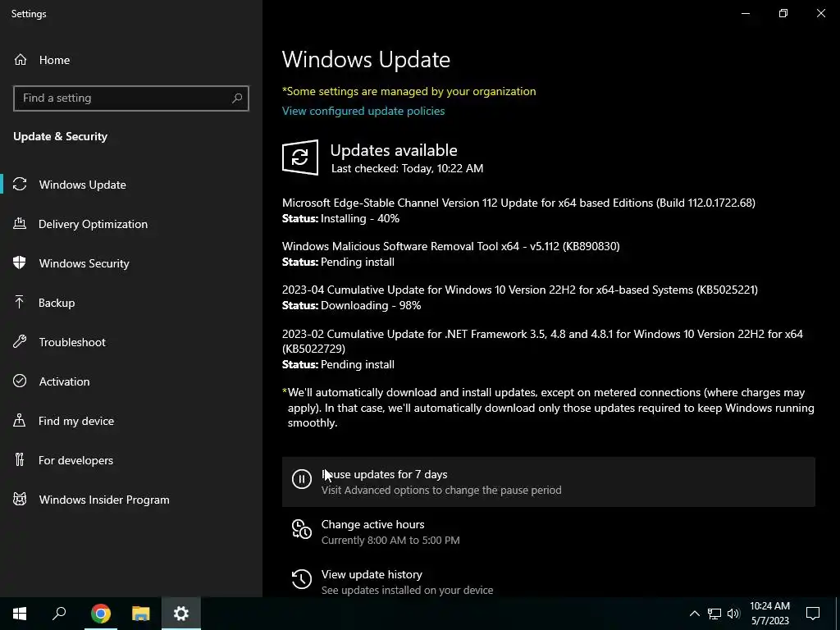Click the Windows Update sync icon in the sidebar
Screen dimensions: 840x630
click(20, 185)
